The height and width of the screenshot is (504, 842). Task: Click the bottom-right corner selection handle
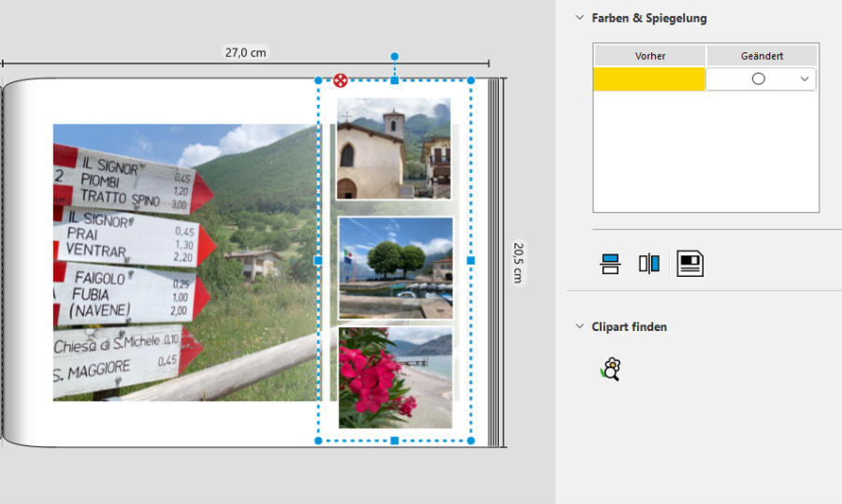(x=471, y=440)
